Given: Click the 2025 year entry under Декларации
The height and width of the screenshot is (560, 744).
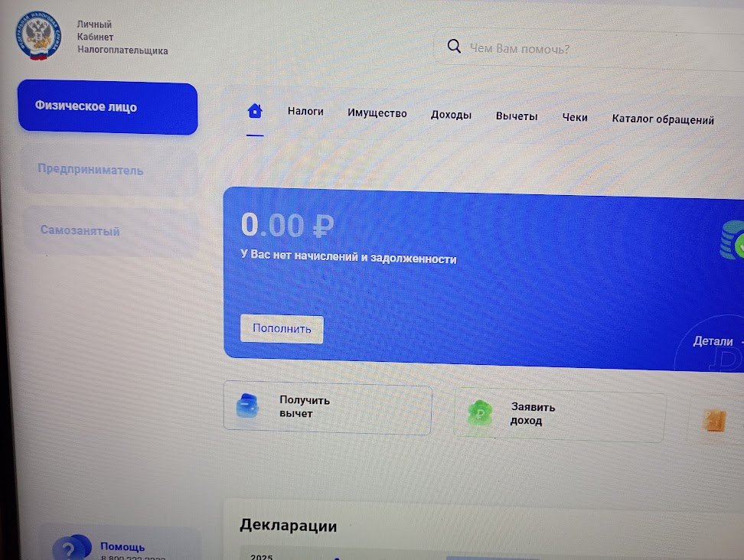Looking at the screenshot, I should 262,557.
